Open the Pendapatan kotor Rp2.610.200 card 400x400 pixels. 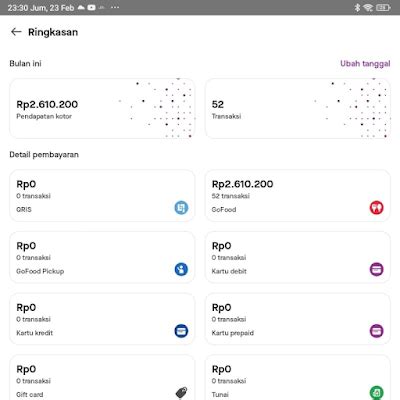(x=102, y=109)
